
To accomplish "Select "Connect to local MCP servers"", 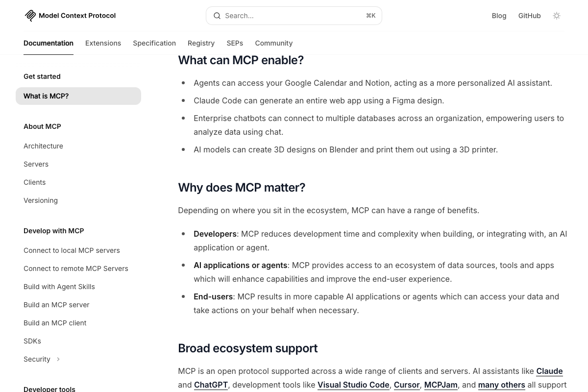I will (x=72, y=250).
